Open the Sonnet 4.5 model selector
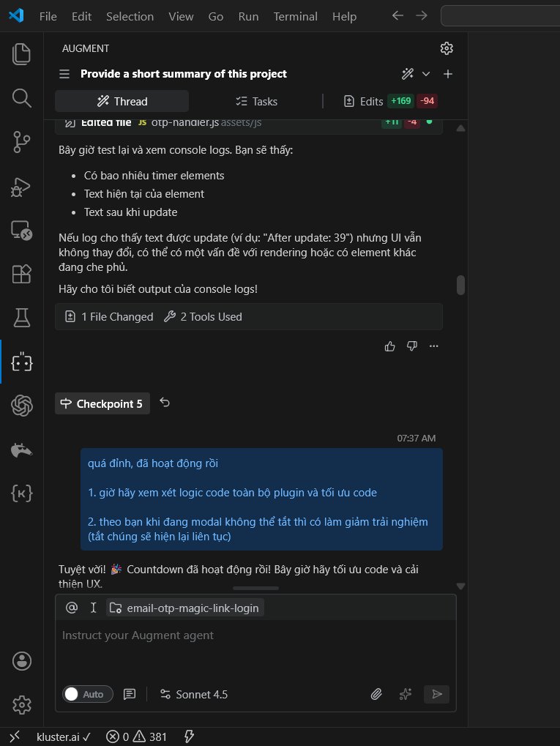 (x=194, y=694)
